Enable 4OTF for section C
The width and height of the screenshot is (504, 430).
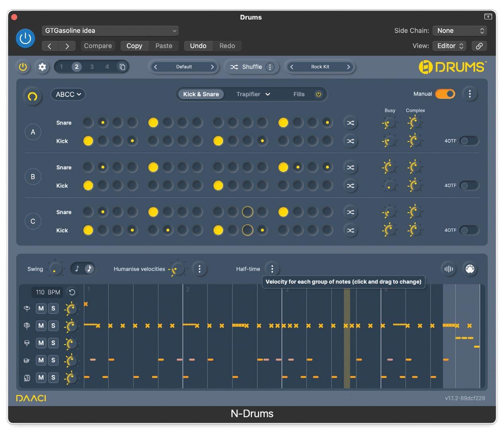(x=469, y=230)
